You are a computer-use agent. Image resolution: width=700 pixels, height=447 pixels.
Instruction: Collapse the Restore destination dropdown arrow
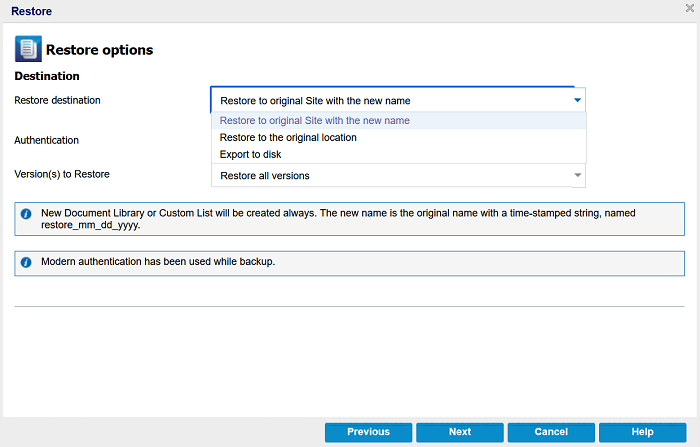(x=577, y=100)
